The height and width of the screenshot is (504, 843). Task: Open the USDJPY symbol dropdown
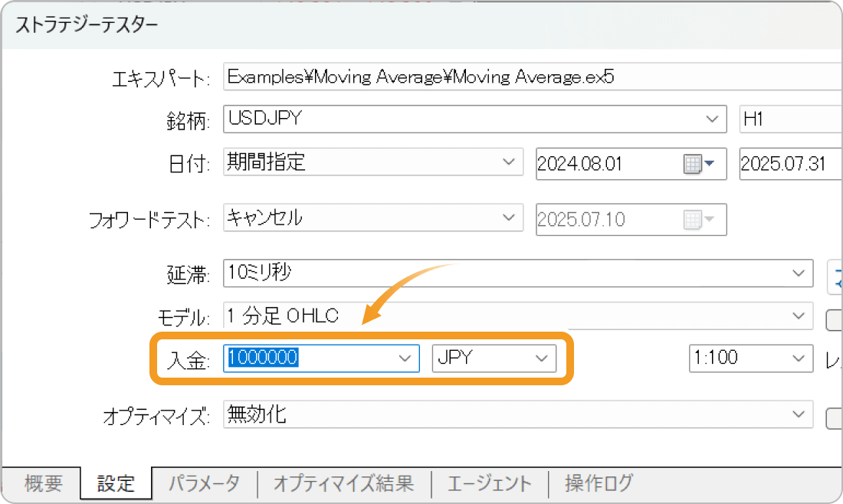[713, 119]
